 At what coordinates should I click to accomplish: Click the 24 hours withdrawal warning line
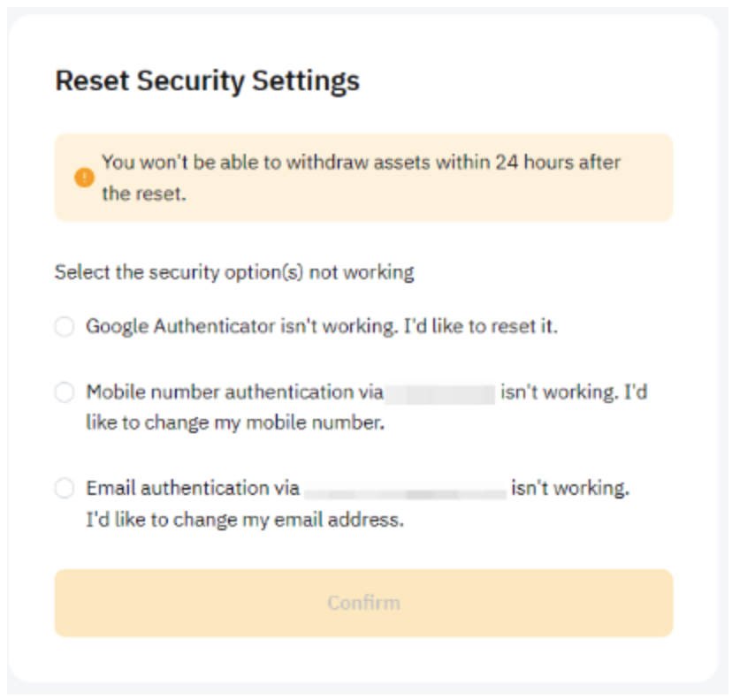tap(361, 163)
